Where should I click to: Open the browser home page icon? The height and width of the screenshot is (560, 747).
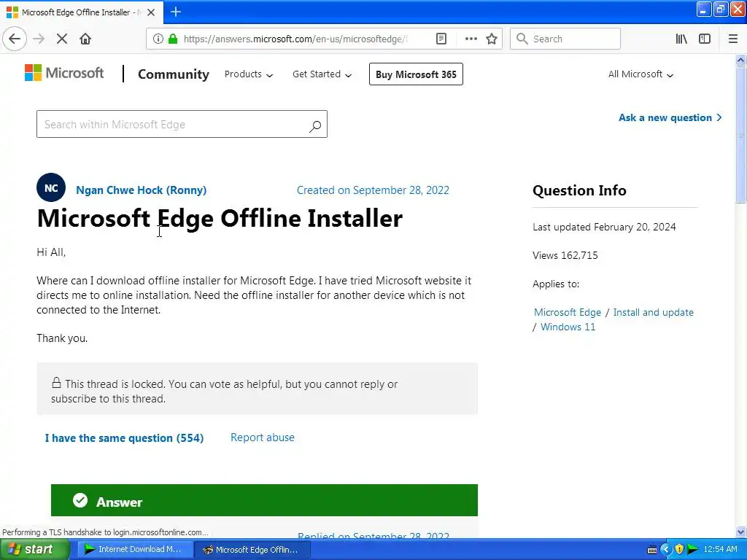(85, 39)
